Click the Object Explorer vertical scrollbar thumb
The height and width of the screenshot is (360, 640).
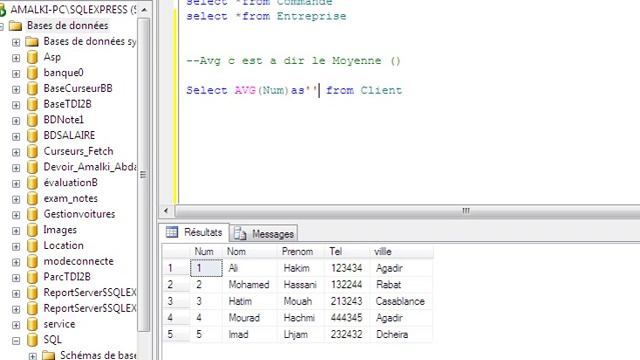coord(143,175)
